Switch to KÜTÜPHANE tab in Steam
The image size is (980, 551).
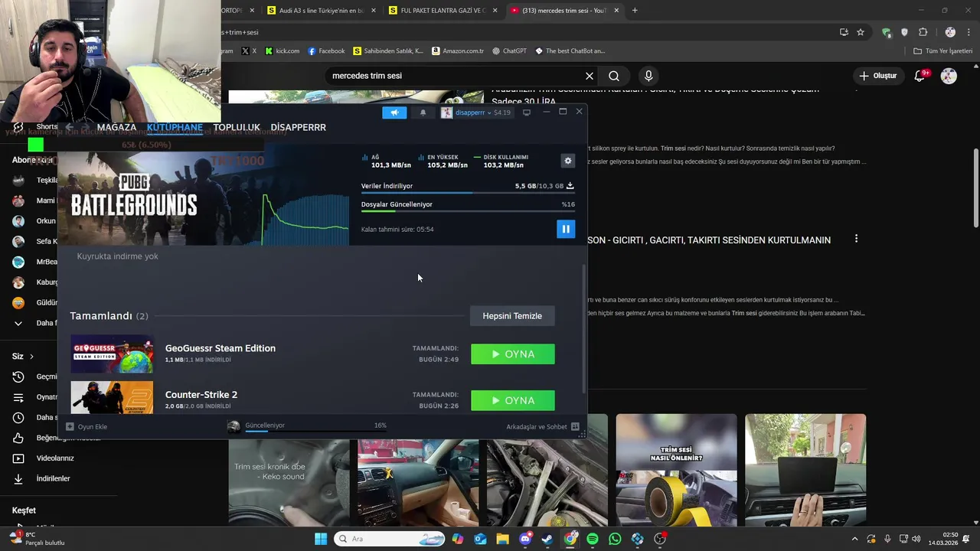tap(175, 127)
